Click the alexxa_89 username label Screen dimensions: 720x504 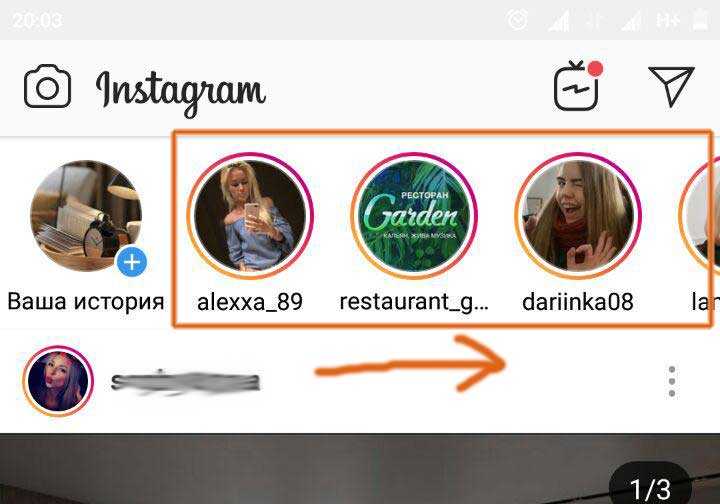250,302
